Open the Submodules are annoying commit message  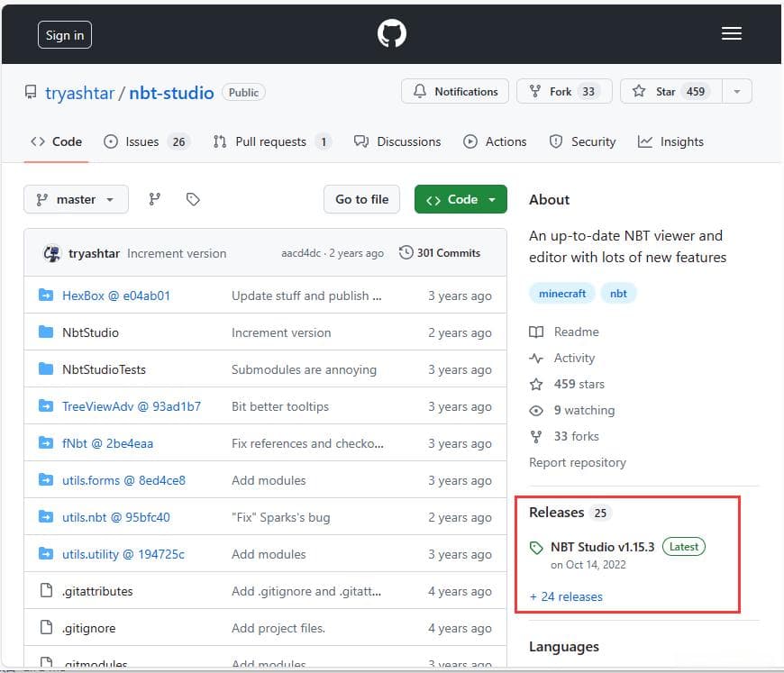(304, 369)
